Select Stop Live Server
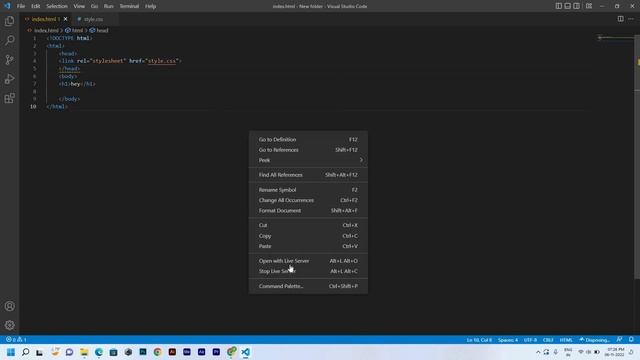 (x=308, y=271)
